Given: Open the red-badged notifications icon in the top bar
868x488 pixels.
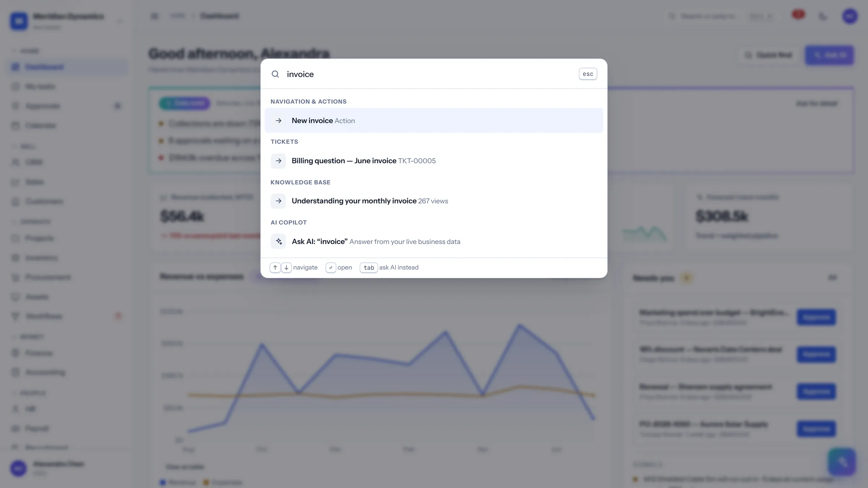Looking at the screenshot, I should tap(798, 15).
